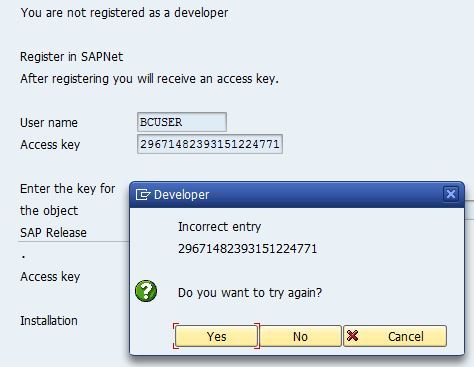
Task: Click the SAP Release label
Action: [x=53, y=233]
